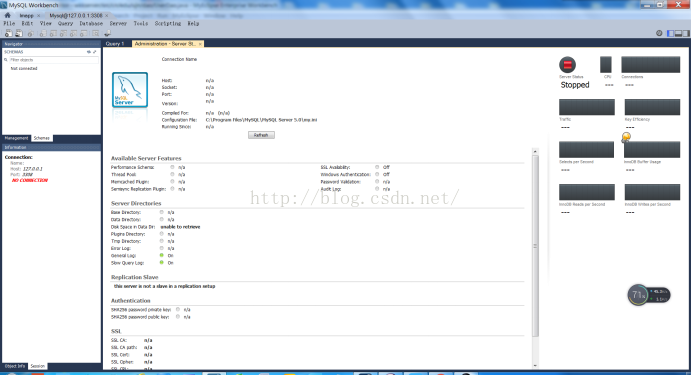Open the Scripting menu
The image size is (692, 375).
(168, 23)
